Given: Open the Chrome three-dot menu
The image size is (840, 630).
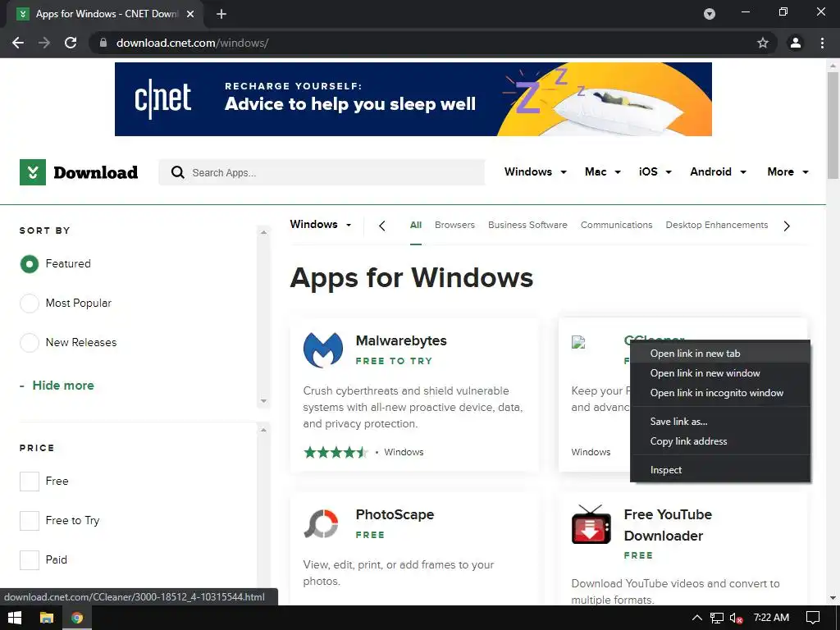Looking at the screenshot, I should click(x=822, y=43).
